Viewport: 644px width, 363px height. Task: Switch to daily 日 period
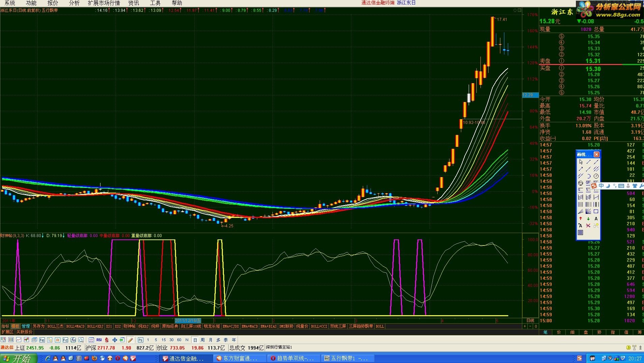tap(195, 340)
